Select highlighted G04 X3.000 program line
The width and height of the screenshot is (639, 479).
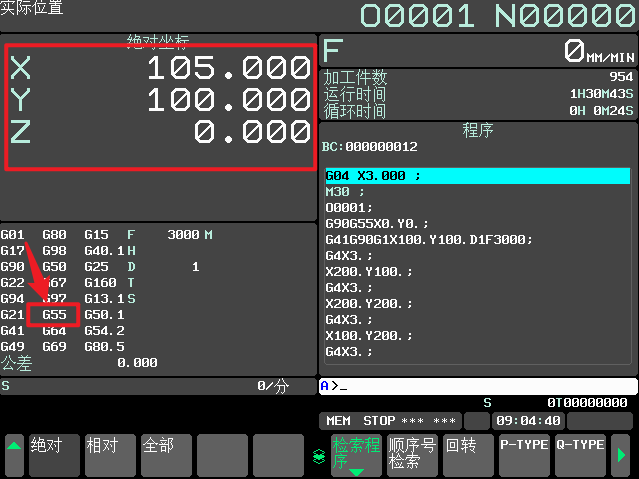click(x=476, y=176)
